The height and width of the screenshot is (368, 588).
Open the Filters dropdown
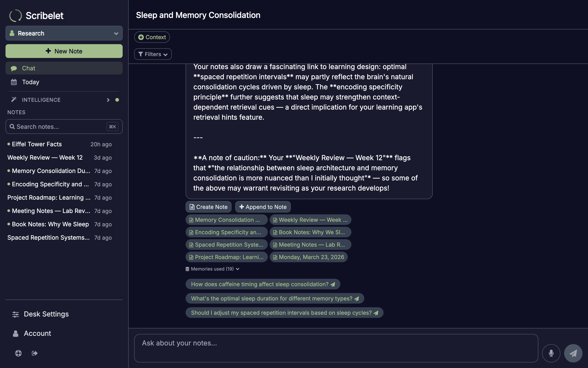coord(153,54)
